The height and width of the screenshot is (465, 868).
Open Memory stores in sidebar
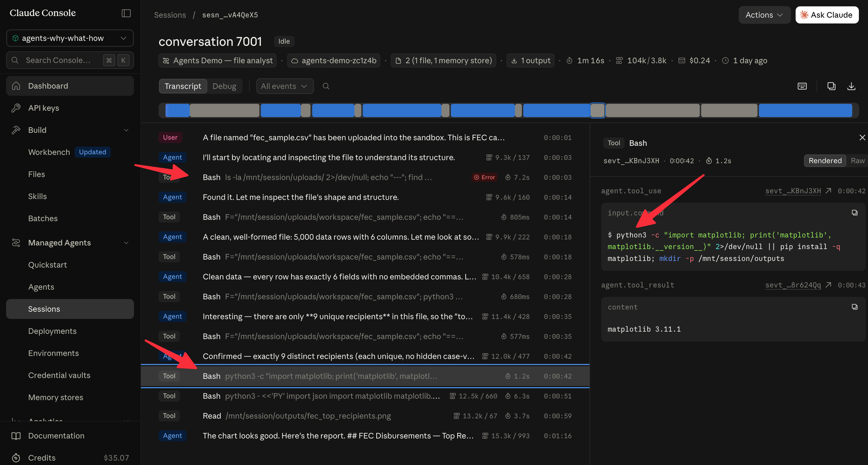(56, 397)
